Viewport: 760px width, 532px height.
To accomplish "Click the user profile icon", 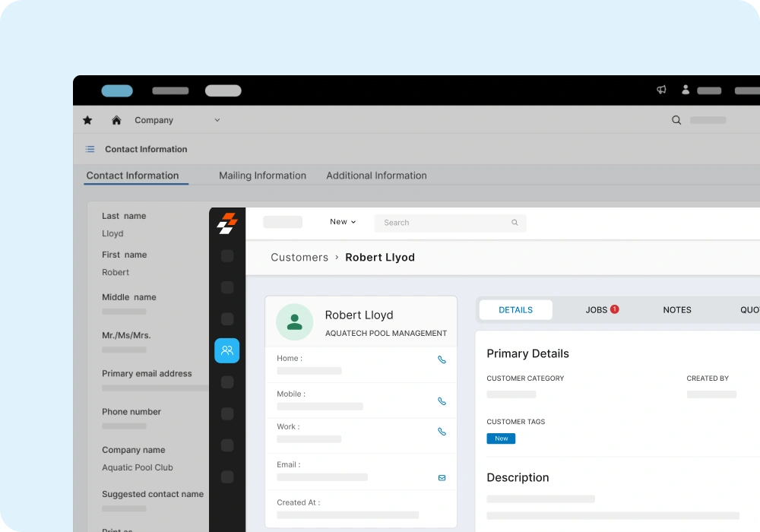I will tap(686, 90).
